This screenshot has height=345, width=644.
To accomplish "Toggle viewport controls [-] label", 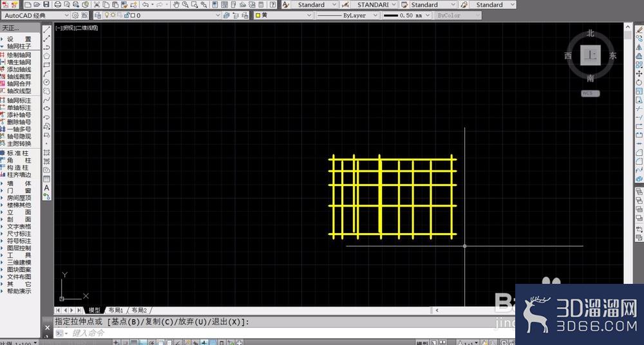I will [x=59, y=28].
